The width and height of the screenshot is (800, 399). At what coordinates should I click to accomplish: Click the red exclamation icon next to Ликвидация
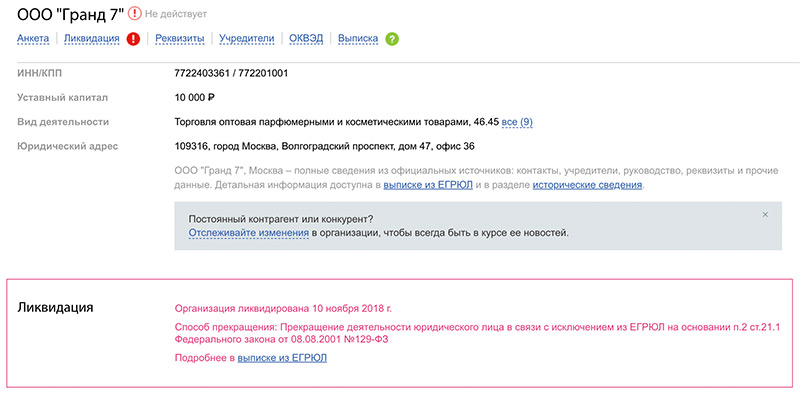pyautogui.click(x=134, y=39)
